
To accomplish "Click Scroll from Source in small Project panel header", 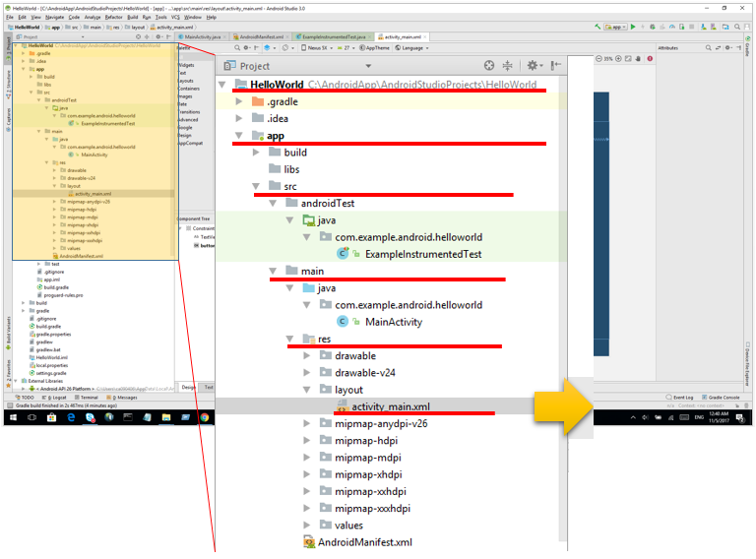I will click(139, 36).
